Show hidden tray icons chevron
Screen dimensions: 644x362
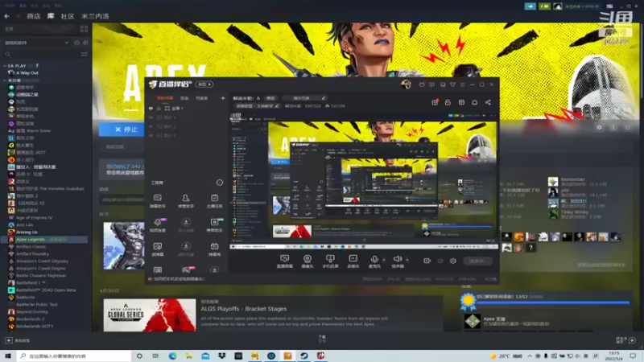[x=530, y=356]
